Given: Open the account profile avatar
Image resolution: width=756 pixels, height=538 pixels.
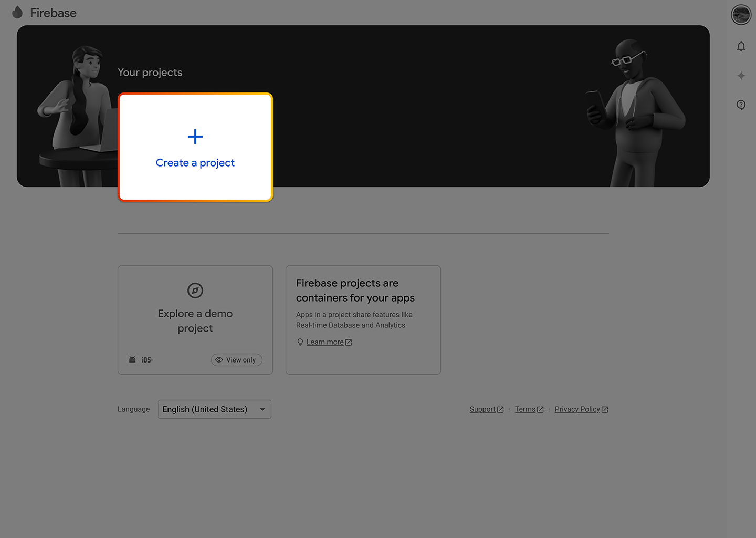Looking at the screenshot, I should [741, 15].
